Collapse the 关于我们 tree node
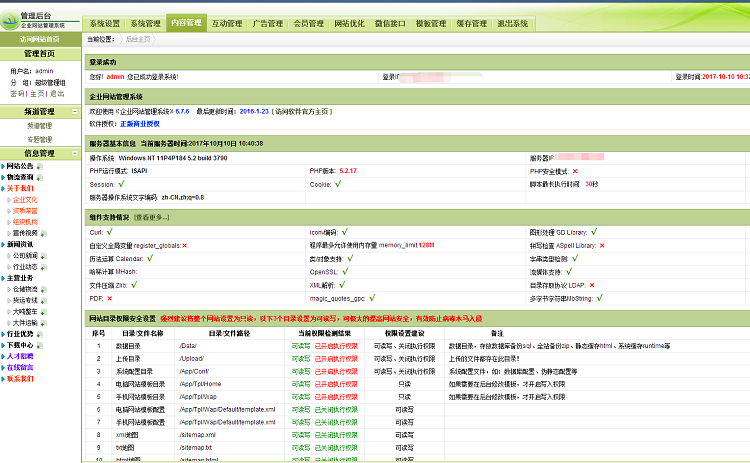 3,188
